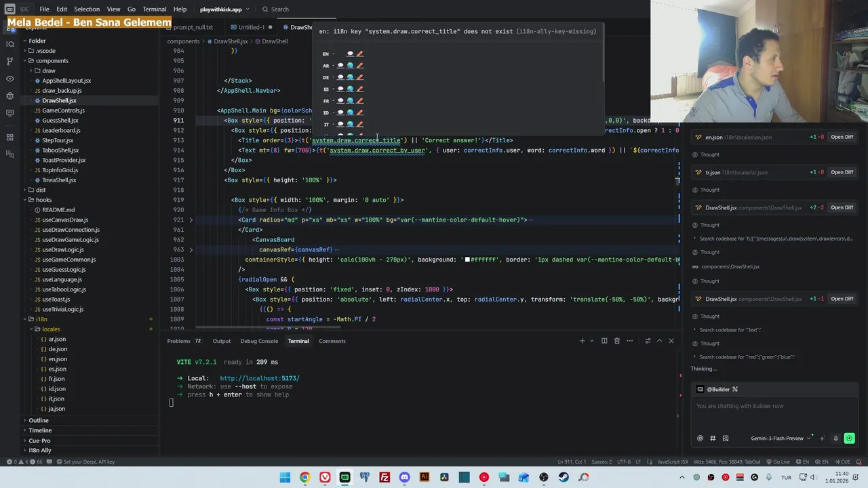The height and width of the screenshot is (488, 868).
Task: Open Diff for en.json
Action: pyautogui.click(x=842, y=137)
